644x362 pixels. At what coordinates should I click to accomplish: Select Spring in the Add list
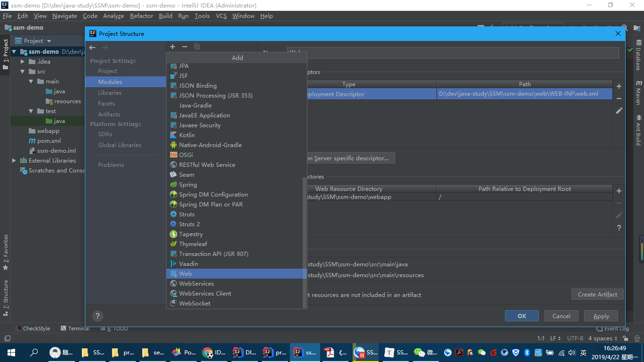[236, 184]
